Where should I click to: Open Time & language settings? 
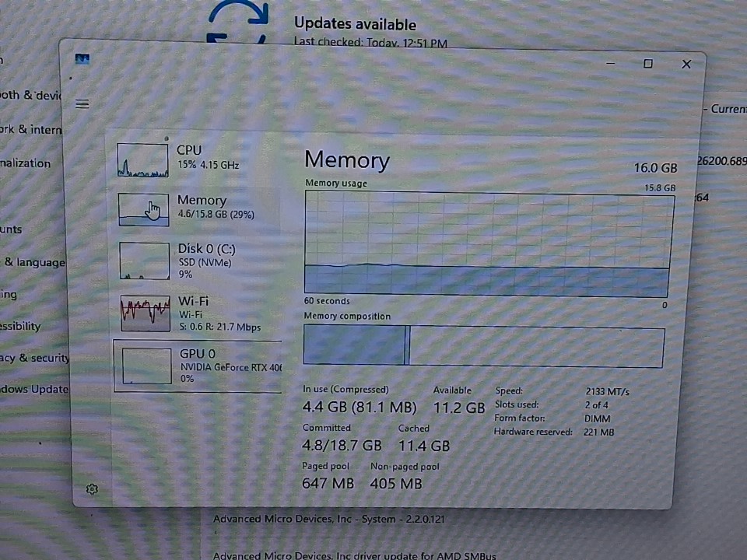pos(34,262)
